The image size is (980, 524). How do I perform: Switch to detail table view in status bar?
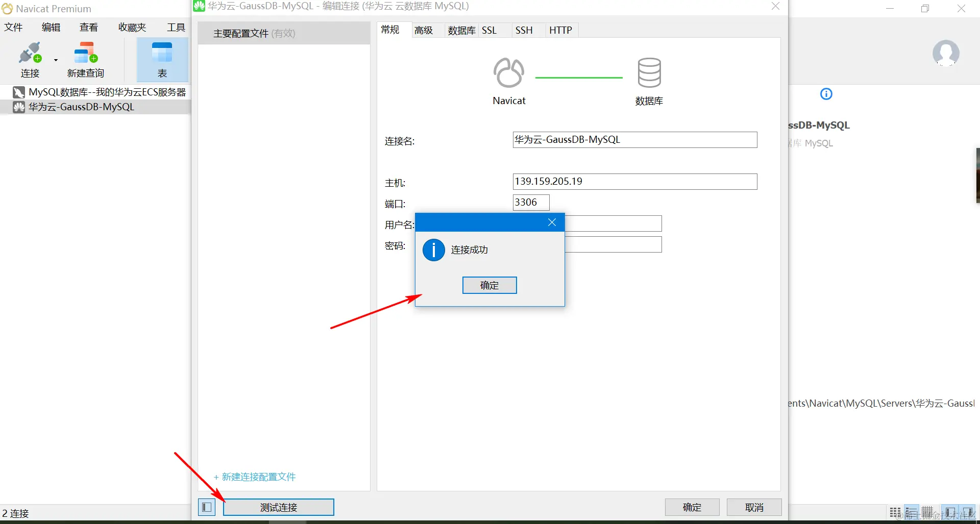927,512
